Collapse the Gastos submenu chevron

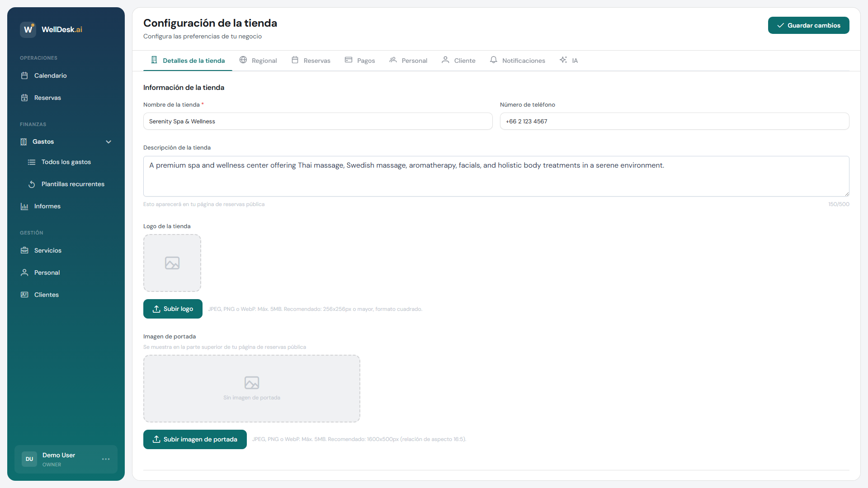tap(108, 141)
